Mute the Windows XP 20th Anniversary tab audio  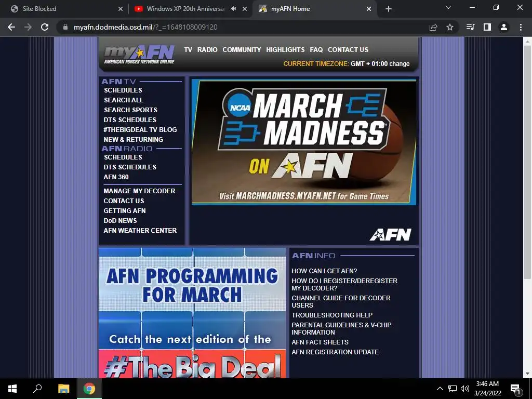tap(233, 9)
